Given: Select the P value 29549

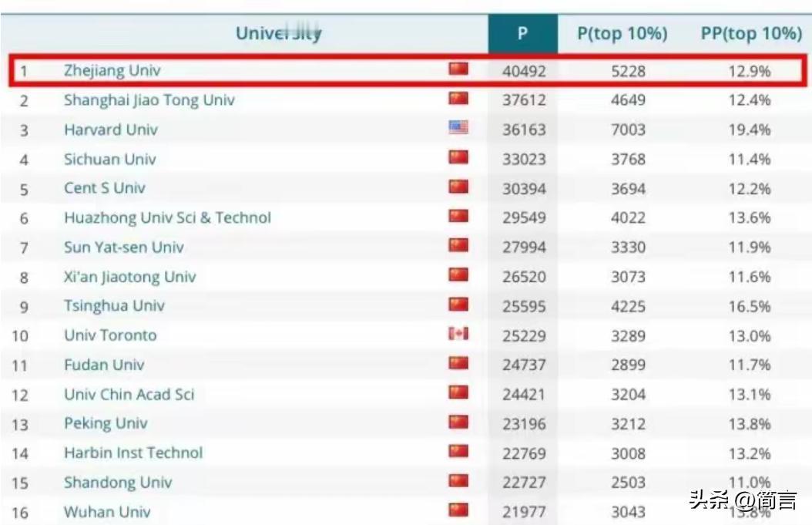Looking at the screenshot, I should [x=524, y=217].
